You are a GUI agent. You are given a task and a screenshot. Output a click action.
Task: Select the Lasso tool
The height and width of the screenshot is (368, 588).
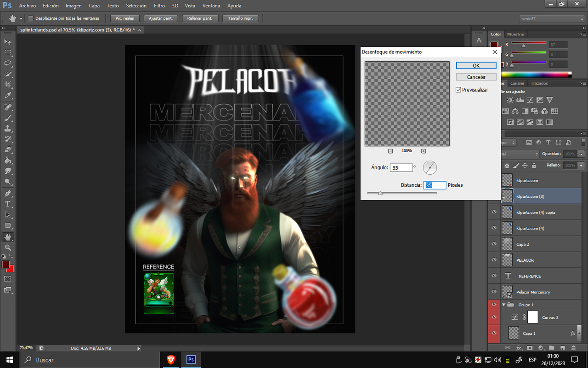pyautogui.click(x=8, y=63)
